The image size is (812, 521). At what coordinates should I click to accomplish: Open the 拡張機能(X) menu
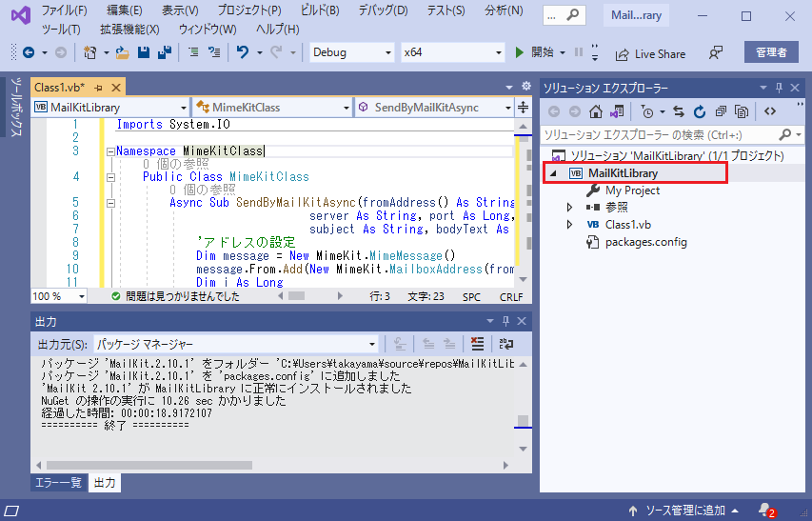129,30
